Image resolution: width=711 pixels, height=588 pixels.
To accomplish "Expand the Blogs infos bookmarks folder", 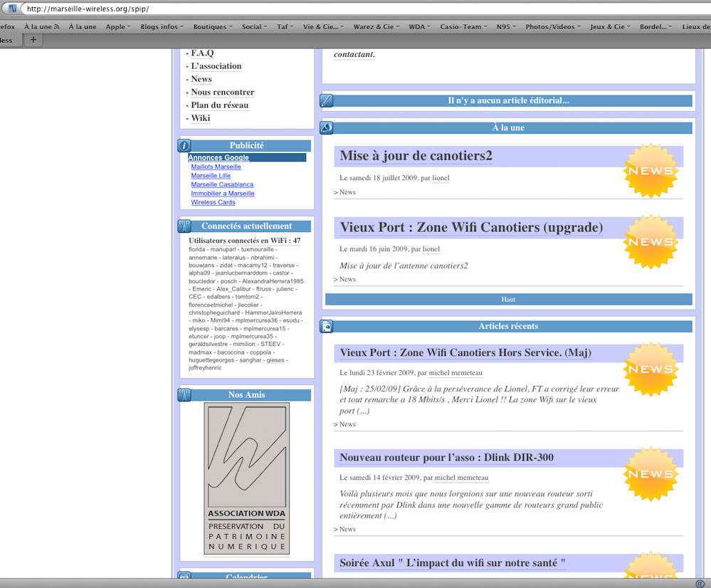I will [x=162, y=27].
